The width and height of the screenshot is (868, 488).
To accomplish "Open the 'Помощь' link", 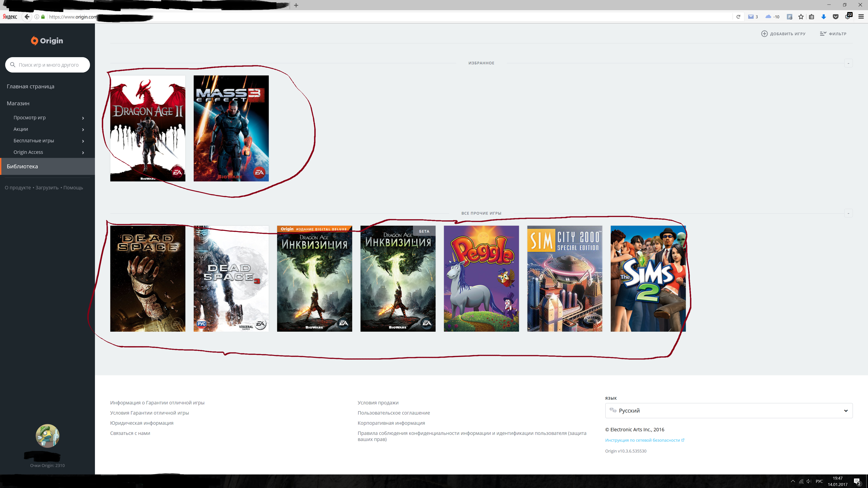I will tap(73, 188).
